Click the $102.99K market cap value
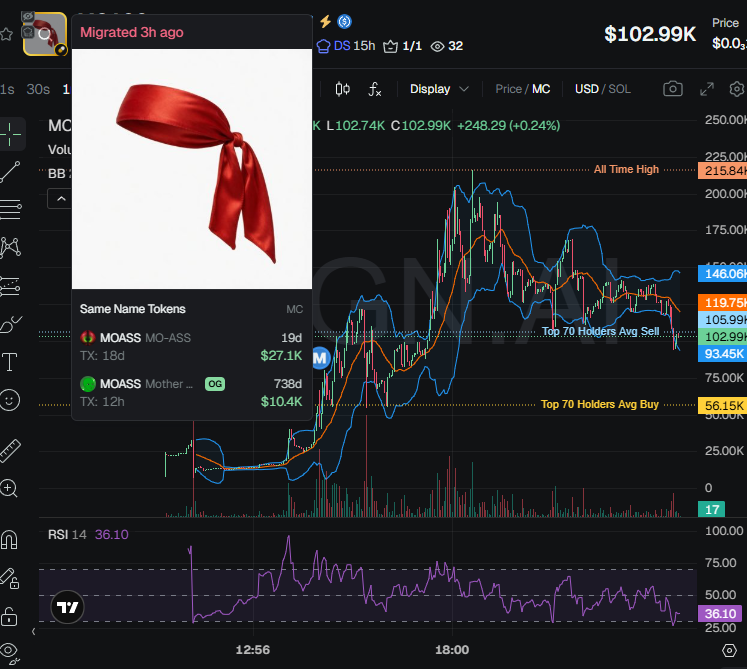The width and height of the screenshot is (747, 669). pos(650,34)
